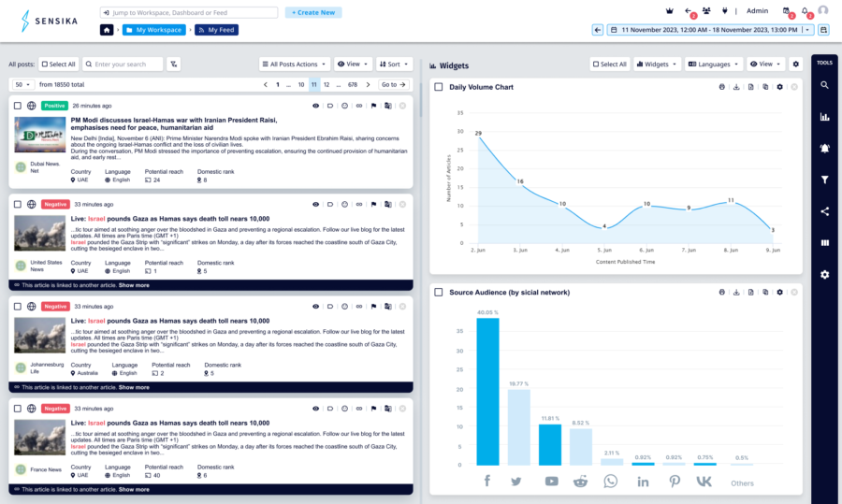Open the filter funnel tool in sidebar
Viewport: 842px width, 504px height.
[x=824, y=180]
